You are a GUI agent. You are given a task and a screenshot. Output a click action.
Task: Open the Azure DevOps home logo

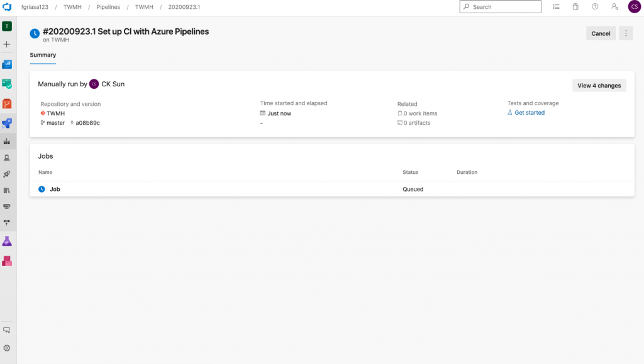point(7,6)
